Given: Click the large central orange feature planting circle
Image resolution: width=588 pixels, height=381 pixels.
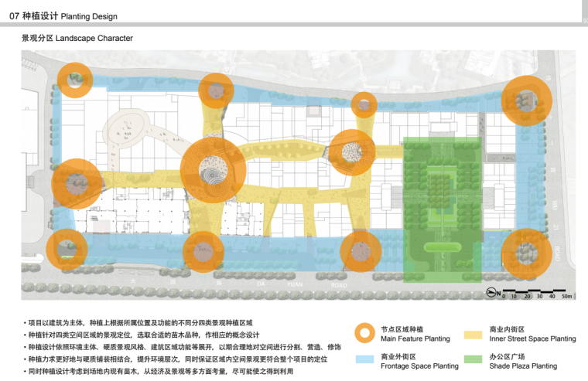Looking at the screenshot, I should tap(213, 170).
